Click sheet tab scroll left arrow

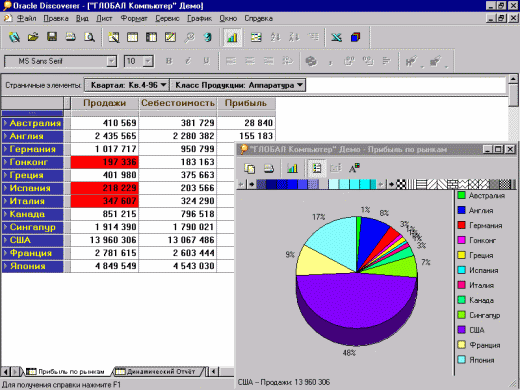click(6, 371)
